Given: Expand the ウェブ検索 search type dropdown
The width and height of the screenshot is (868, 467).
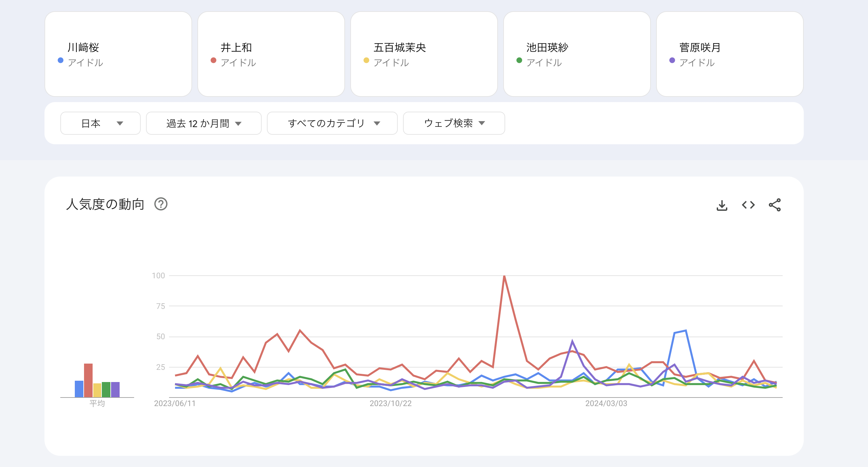Looking at the screenshot, I should 454,123.
